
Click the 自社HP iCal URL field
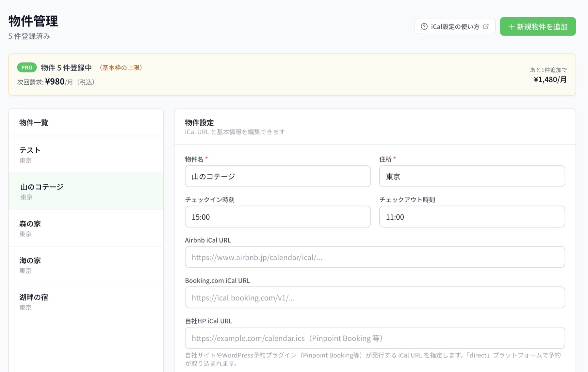[375, 338]
